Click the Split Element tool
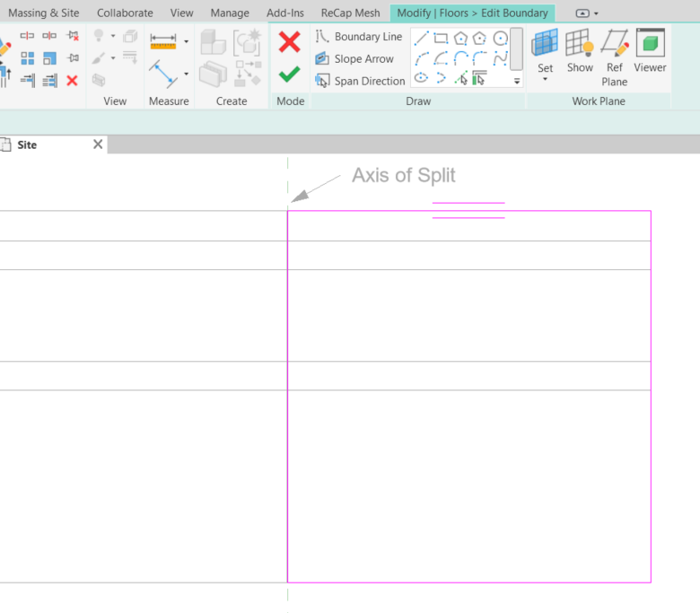700x613 pixels. (x=27, y=35)
